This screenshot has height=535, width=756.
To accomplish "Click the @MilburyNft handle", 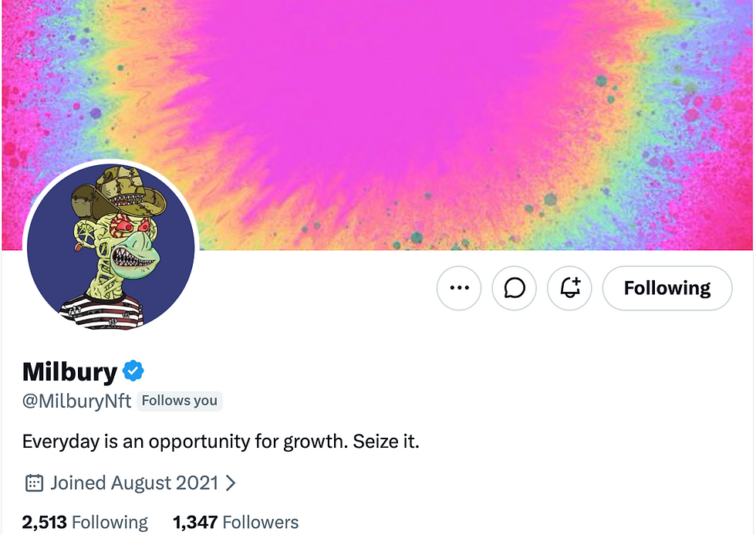I will coord(77,401).
